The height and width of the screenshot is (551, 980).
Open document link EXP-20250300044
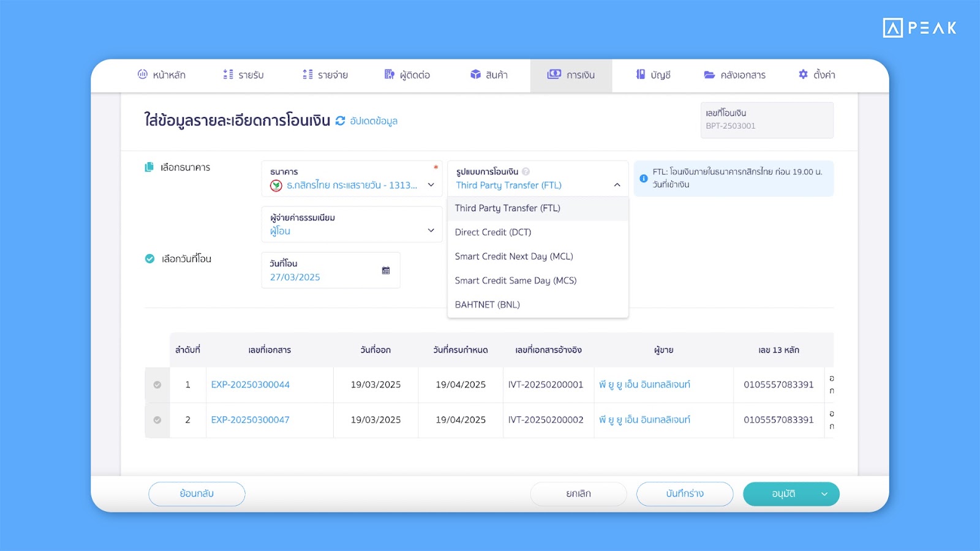(251, 385)
